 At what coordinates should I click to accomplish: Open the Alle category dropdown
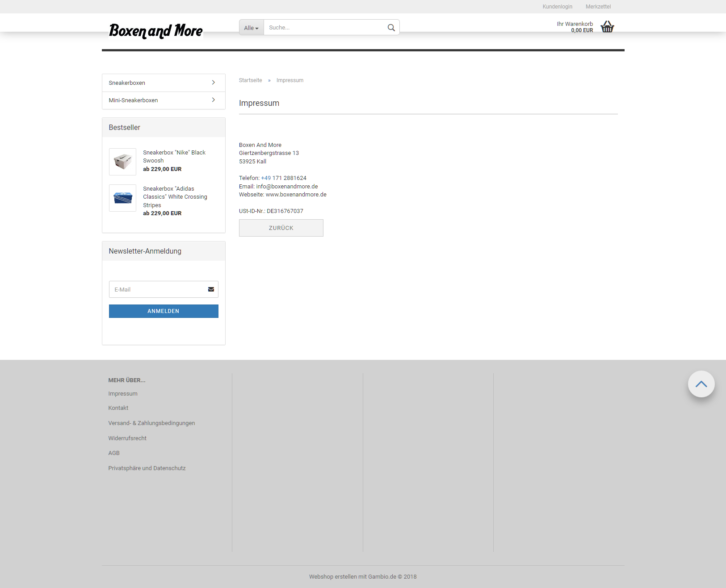(x=251, y=28)
